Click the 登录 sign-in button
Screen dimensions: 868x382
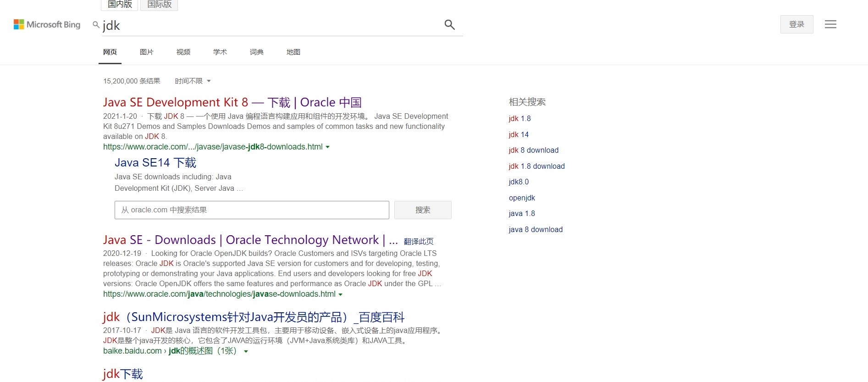(797, 24)
